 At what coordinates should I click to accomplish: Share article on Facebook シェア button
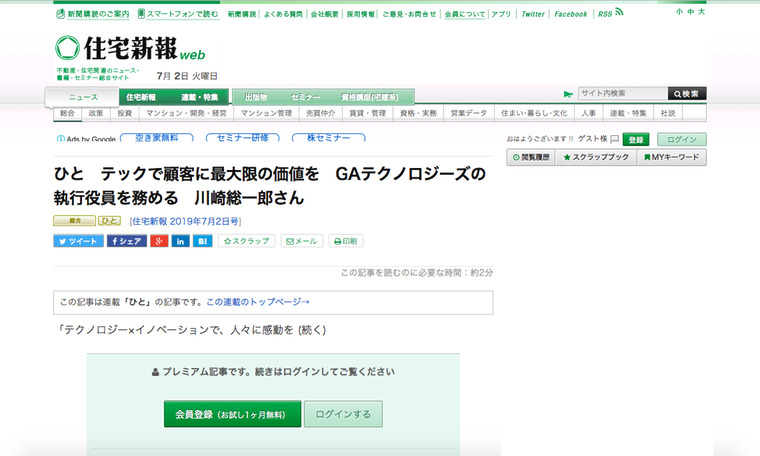126,241
